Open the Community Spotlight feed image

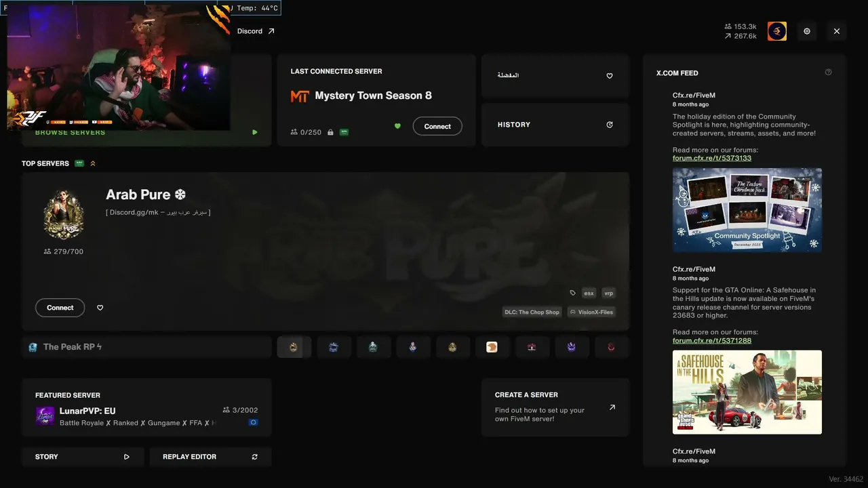(x=747, y=210)
